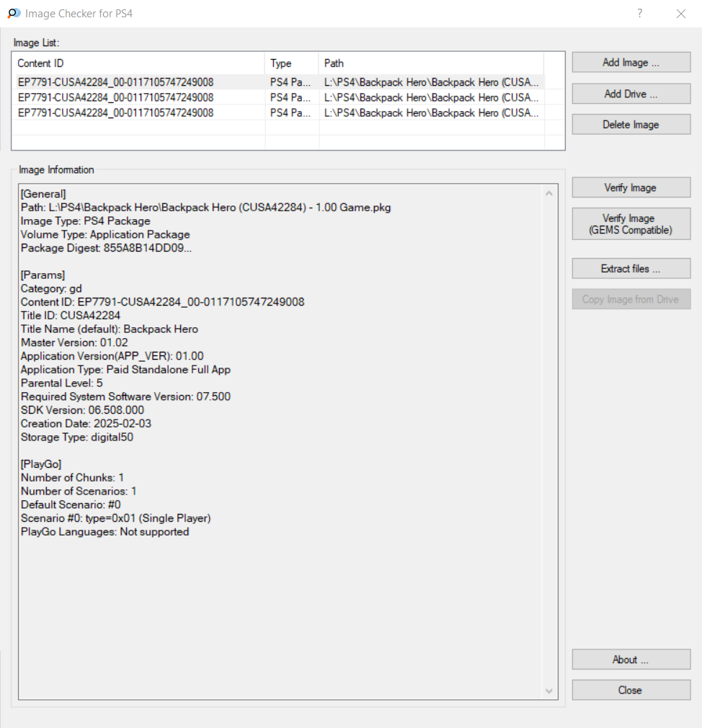Sort by the Content ID column header
The image size is (702, 728).
(138, 63)
